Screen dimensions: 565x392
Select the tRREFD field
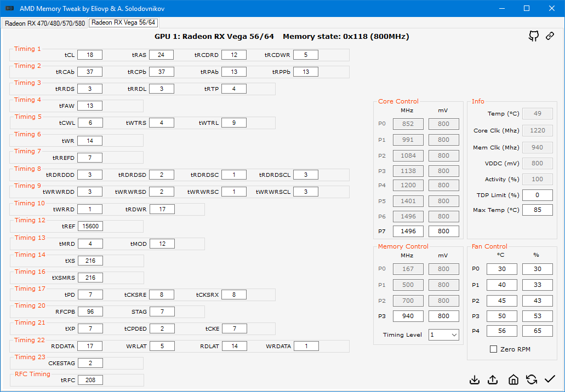(90, 158)
